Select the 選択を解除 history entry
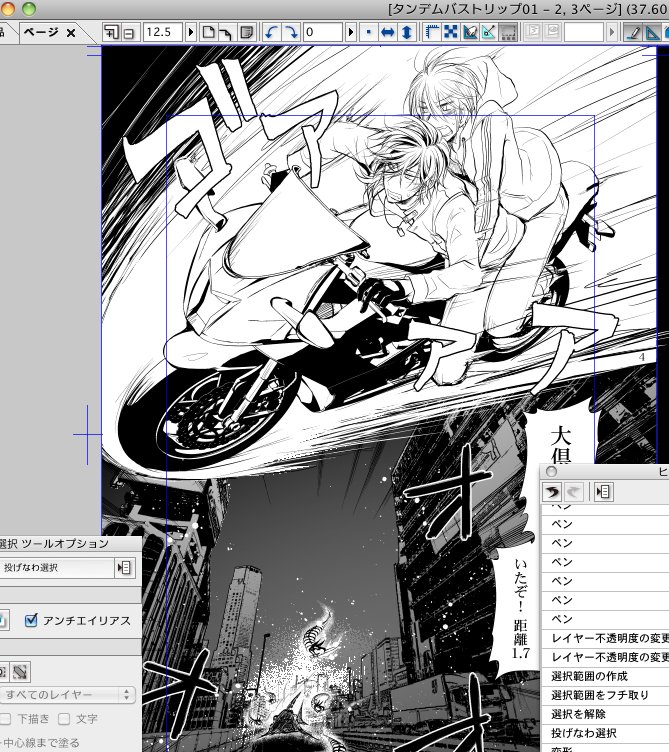This screenshot has width=669, height=752. click(x=605, y=714)
